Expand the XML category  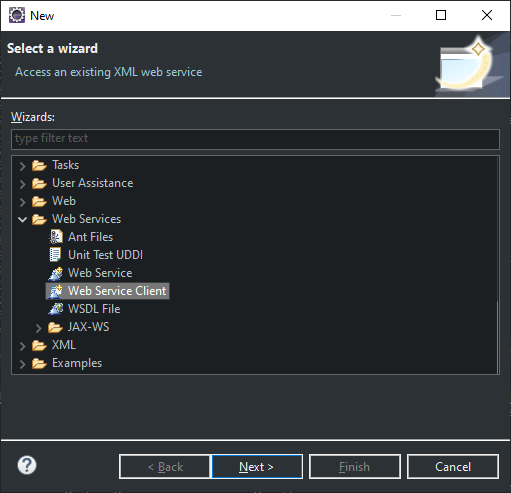22,346
